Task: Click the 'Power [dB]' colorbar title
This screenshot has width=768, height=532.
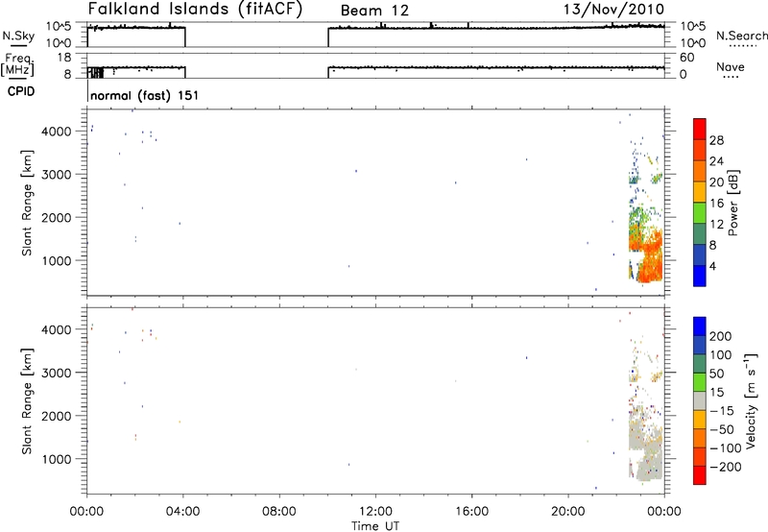Action: click(x=732, y=203)
